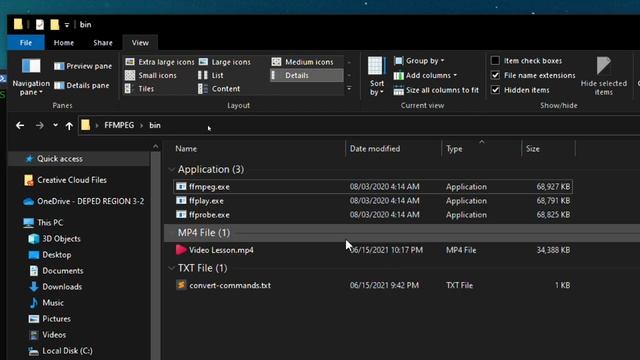The width and height of the screenshot is (640, 360).
Task: Open Downloads in the sidebar
Action: (55, 287)
